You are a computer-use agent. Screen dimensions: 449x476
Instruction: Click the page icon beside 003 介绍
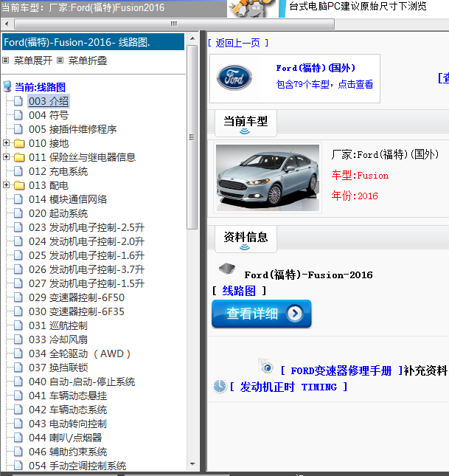18,101
